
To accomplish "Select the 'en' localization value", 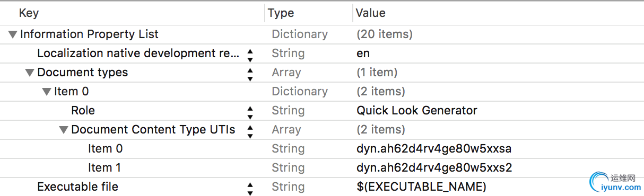I will [363, 54].
